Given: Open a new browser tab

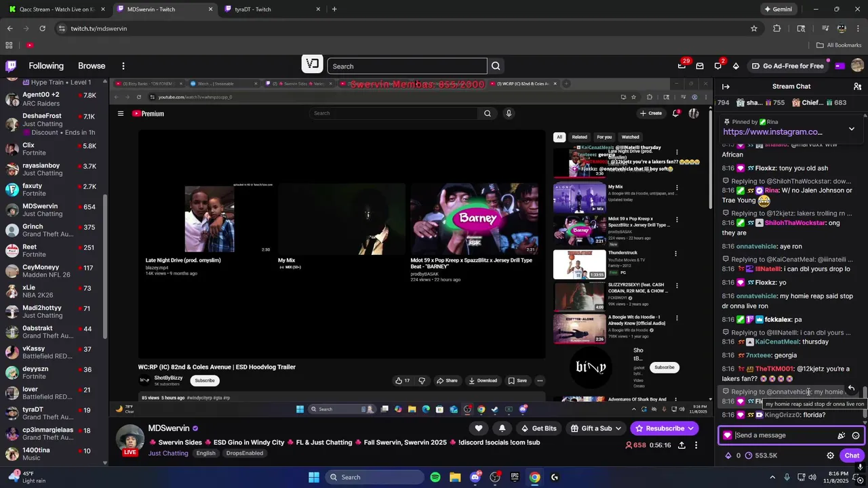Looking at the screenshot, I should tap(334, 9).
